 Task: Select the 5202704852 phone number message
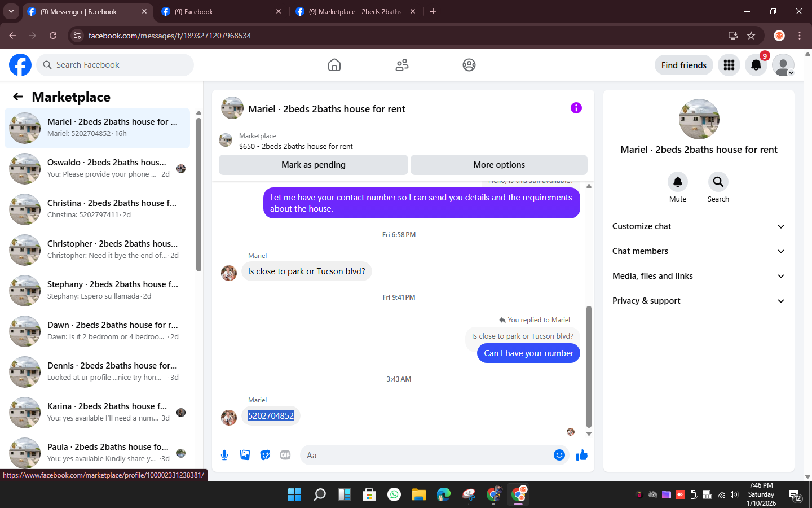(271, 416)
